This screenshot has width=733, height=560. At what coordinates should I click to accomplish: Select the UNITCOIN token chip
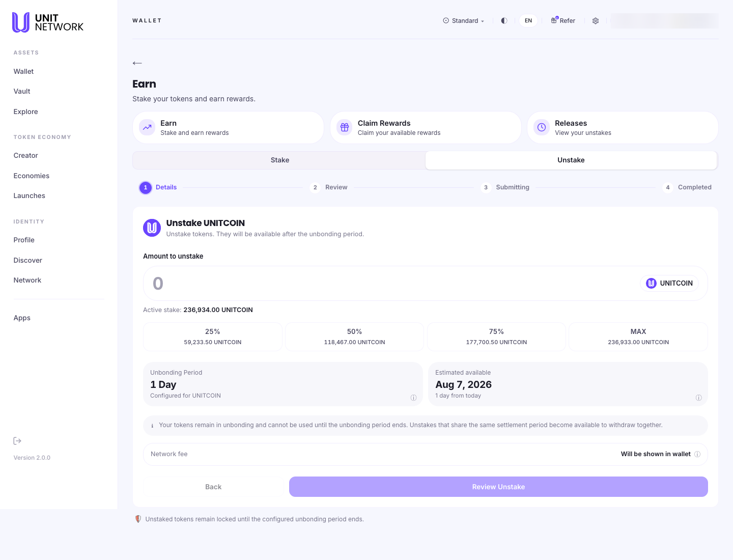tap(669, 283)
